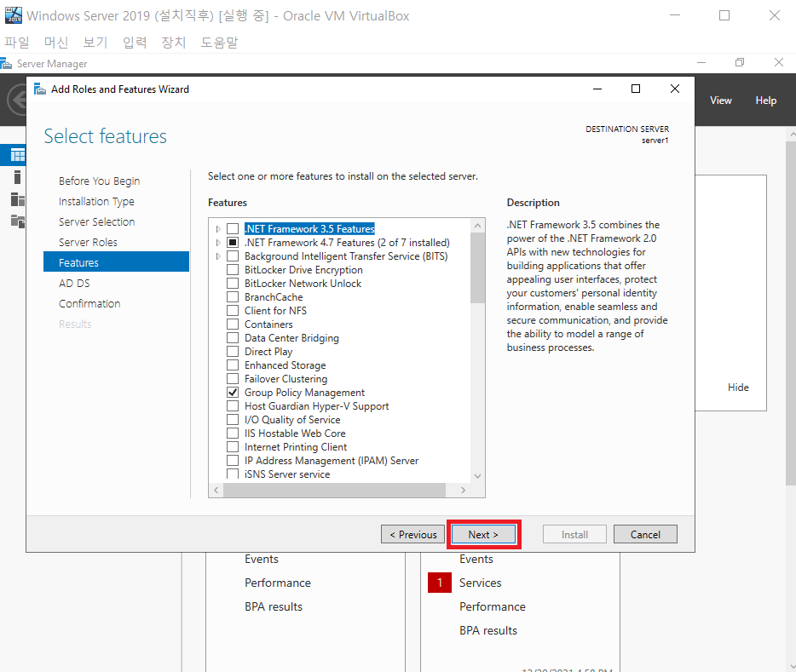This screenshot has height=672, width=796.
Task: Click the features list scroll left arrow
Action: coord(216,490)
